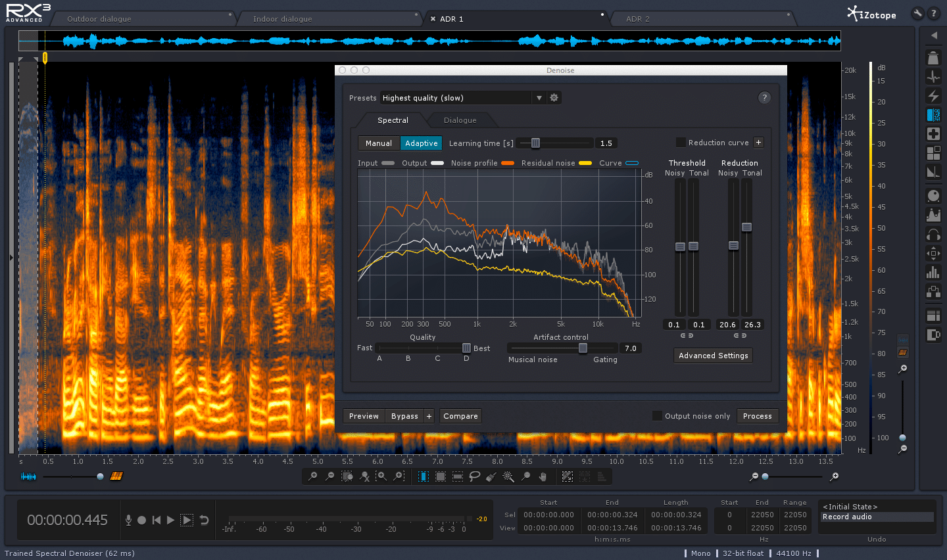Open the wrench preferences icon
The image size is (947, 560).
pyautogui.click(x=917, y=12)
